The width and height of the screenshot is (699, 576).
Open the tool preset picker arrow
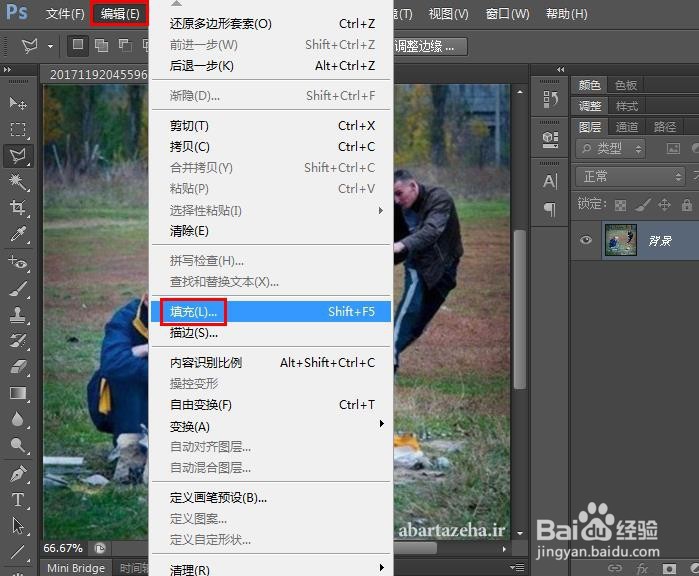pyautogui.click(x=50, y=46)
